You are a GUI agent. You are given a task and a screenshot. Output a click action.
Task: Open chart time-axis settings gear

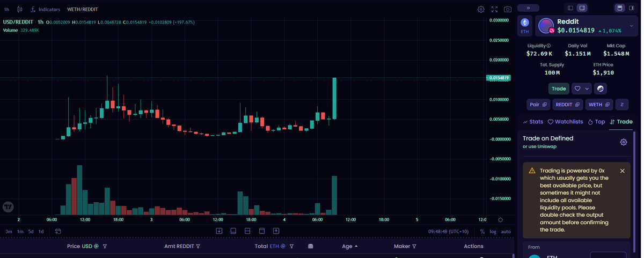500,220
